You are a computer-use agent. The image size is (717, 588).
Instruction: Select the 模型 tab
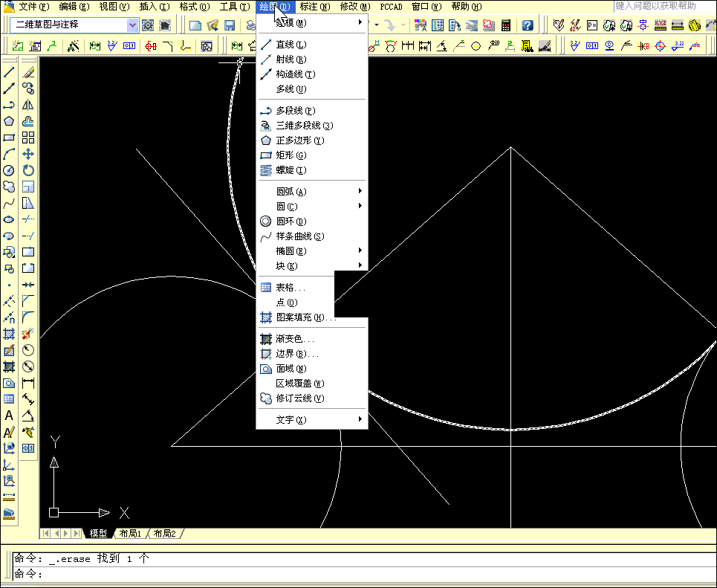click(98, 534)
